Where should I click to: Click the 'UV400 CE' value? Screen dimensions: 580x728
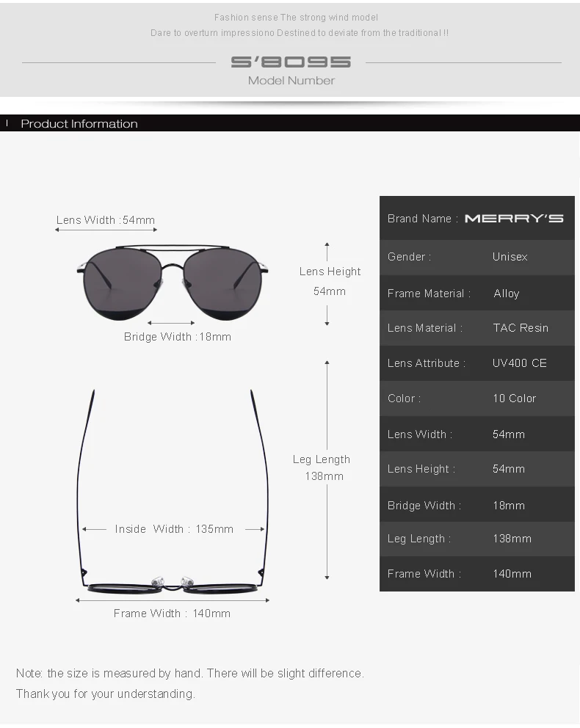(x=520, y=363)
